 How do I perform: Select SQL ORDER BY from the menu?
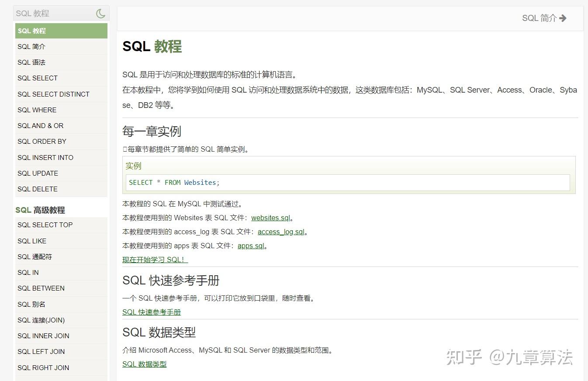pyautogui.click(x=42, y=141)
